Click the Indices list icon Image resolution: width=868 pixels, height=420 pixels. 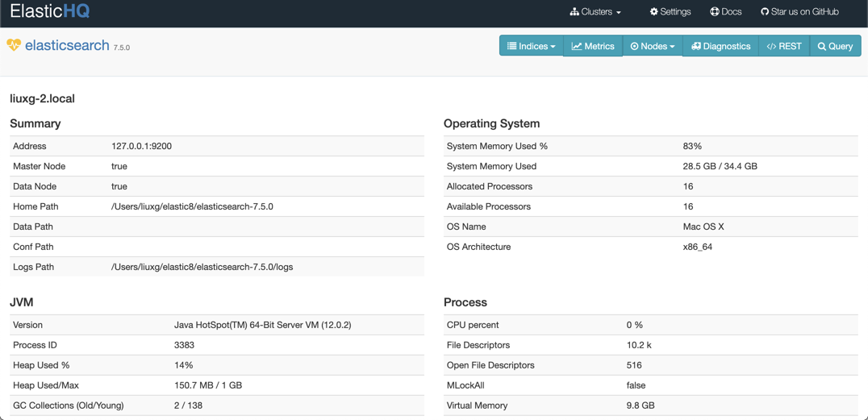coord(512,46)
